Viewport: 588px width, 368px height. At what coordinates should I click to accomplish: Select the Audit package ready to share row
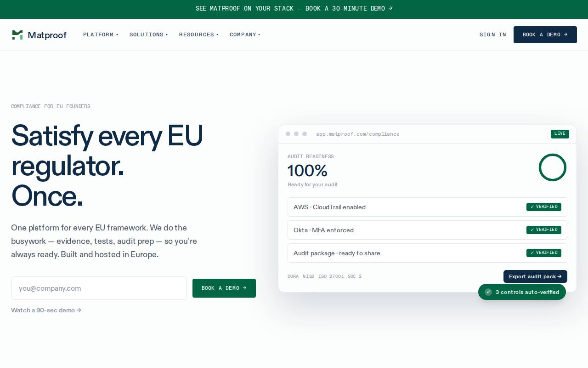click(427, 253)
